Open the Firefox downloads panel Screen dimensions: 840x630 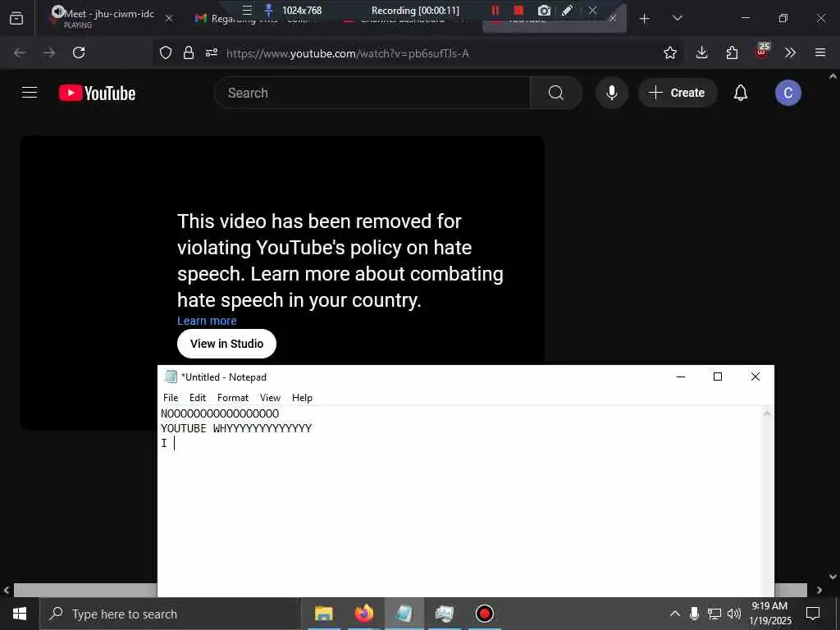click(702, 52)
